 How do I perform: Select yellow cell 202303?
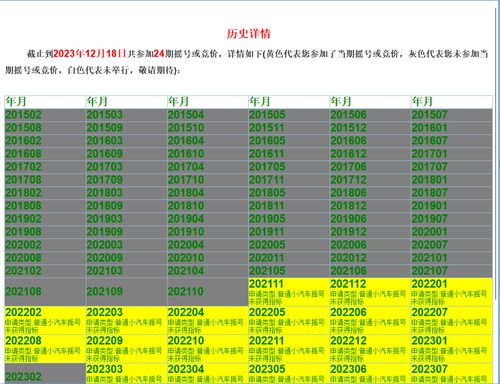[127, 374]
